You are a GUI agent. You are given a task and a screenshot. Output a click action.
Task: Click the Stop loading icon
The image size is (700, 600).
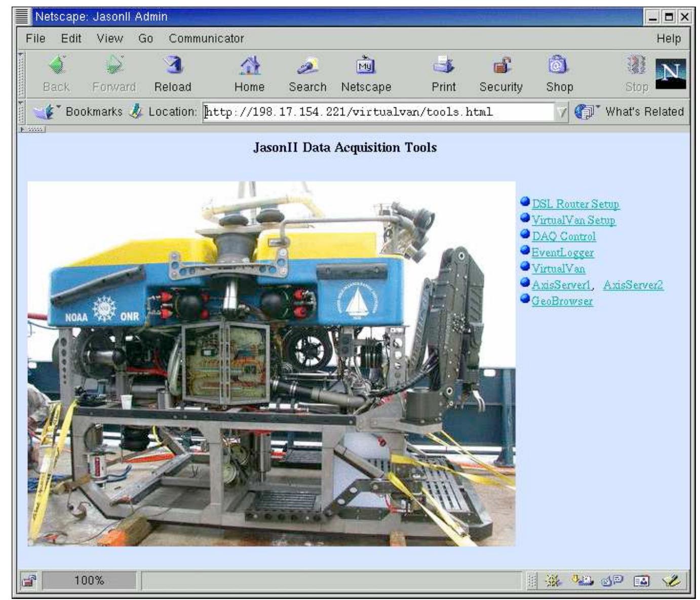(637, 65)
